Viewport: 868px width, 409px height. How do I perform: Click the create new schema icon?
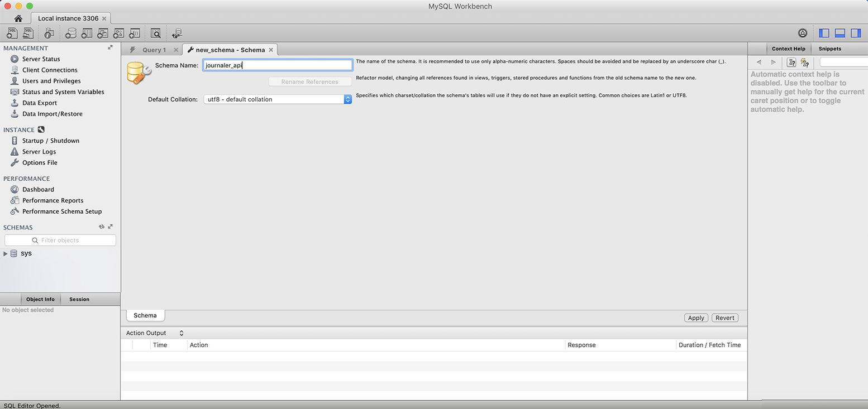[71, 33]
